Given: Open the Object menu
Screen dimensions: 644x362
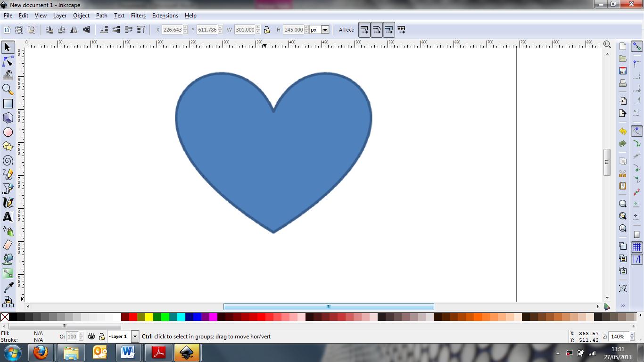Looking at the screenshot, I should pyautogui.click(x=81, y=16).
